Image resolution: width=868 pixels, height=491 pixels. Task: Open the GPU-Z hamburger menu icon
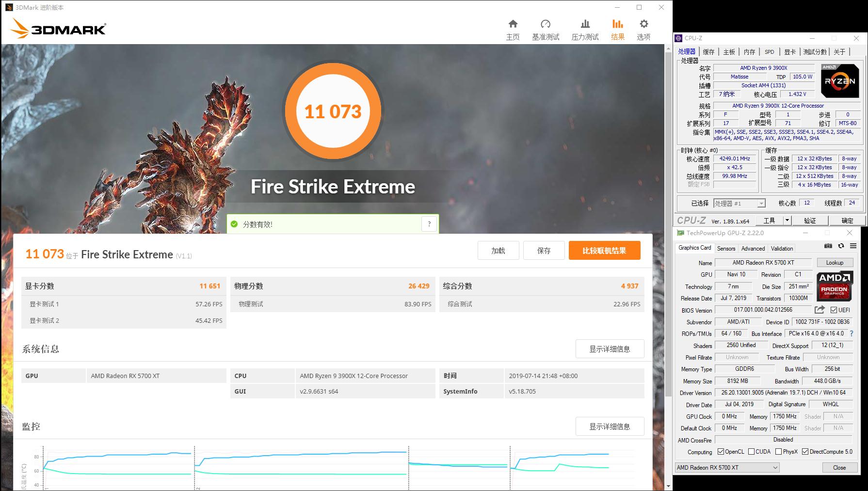853,246
